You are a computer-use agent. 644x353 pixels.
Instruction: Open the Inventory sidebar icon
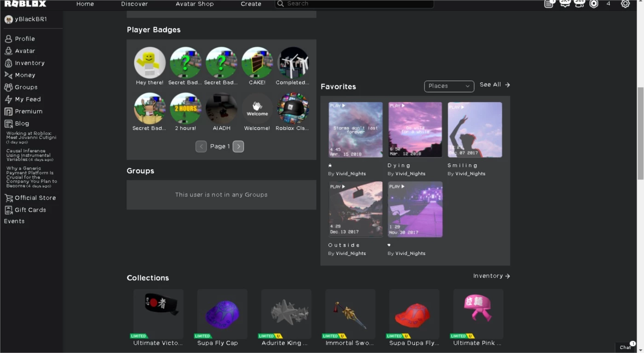8,63
